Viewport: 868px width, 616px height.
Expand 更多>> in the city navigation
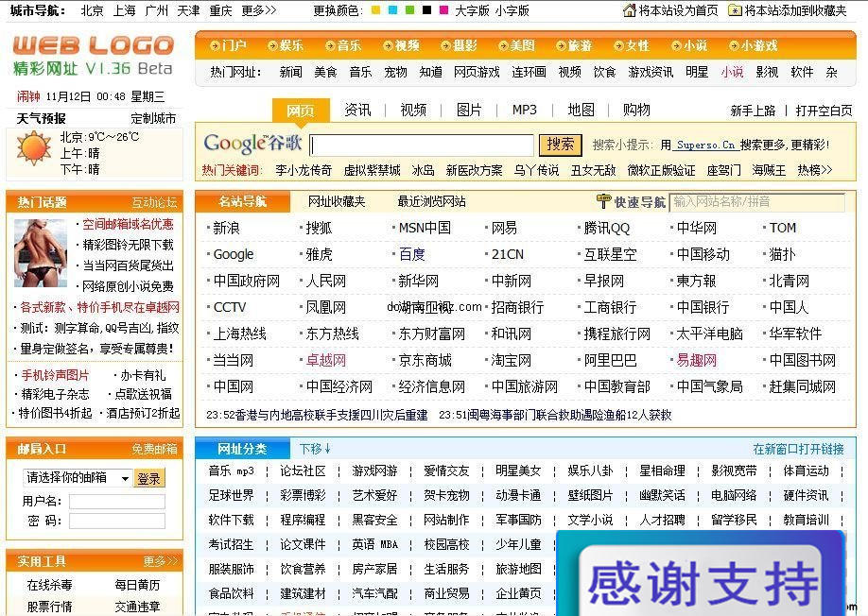coord(259,10)
